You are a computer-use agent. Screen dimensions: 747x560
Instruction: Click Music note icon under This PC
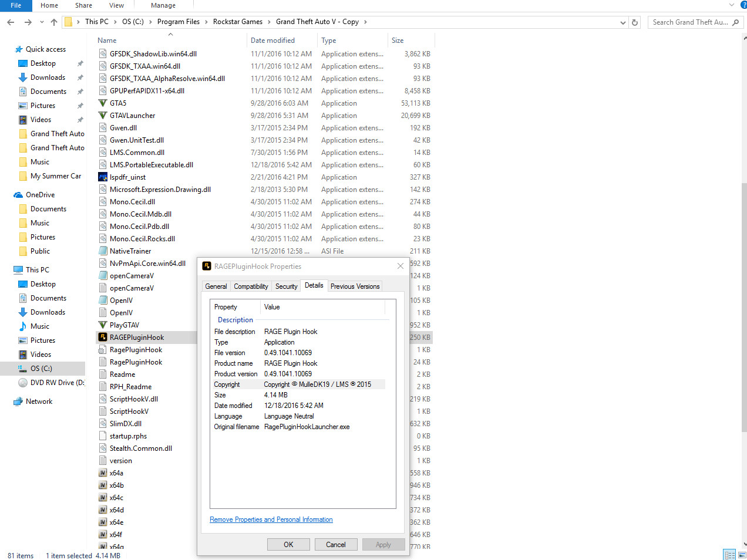pyautogui.click(x=23, y=326)
